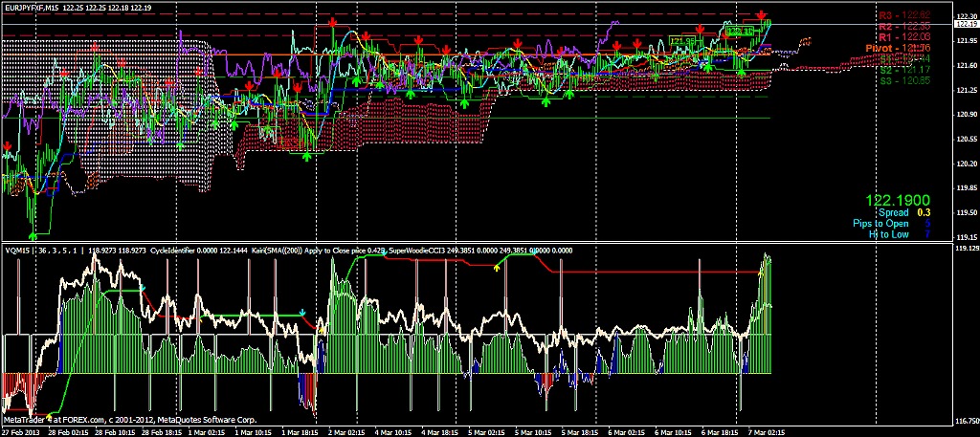This screenshot has width=980, height=437.
Task: Click the second cyan arrow on green indicator line
Action: tap(303, 312)
